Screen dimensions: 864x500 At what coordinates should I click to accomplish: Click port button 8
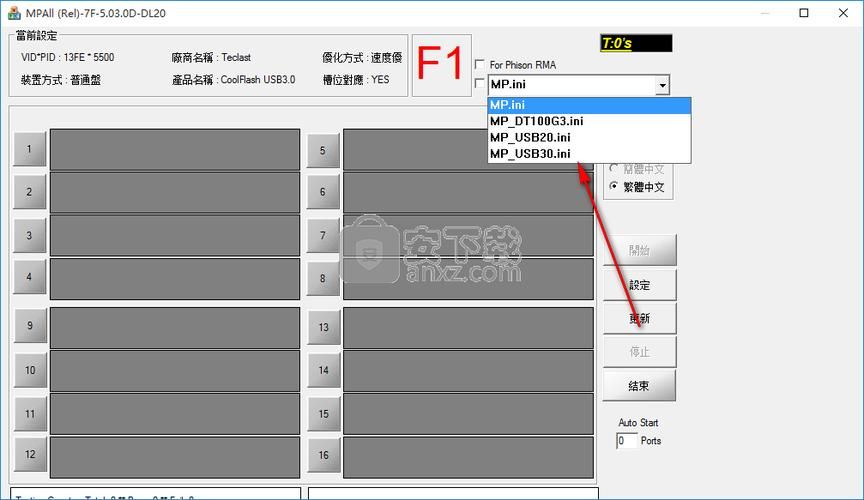click(x=323, y=278)
